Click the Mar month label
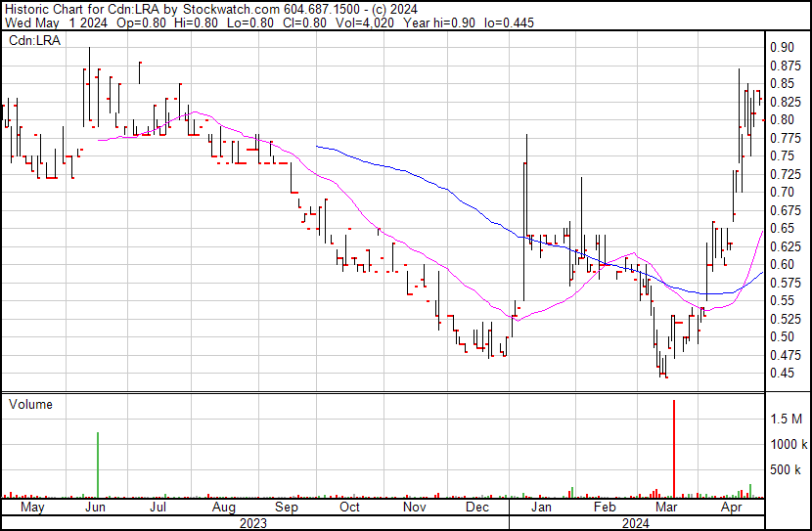812x531 pixels. pyautogui.click(x=666, y=508)
